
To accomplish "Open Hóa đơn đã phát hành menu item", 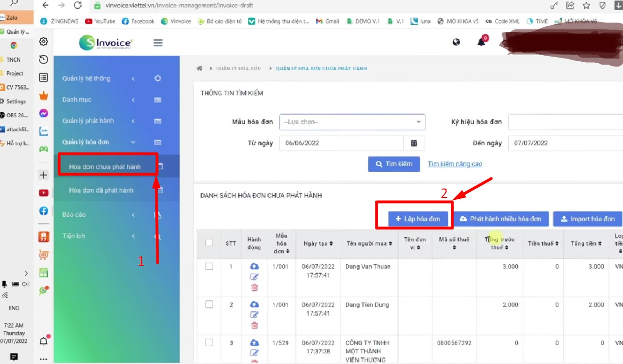I will coord(101,190).
